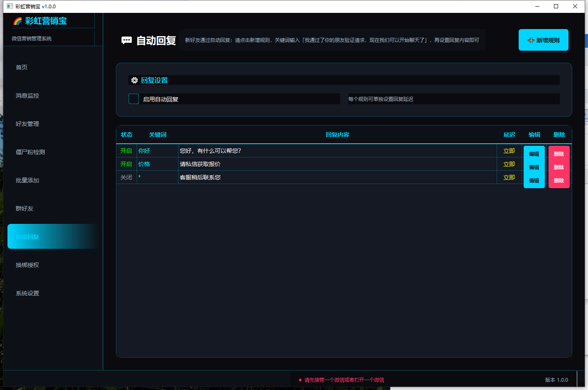Edit the * keyword rule
588x390 pixels.
[x=534, y=181]
